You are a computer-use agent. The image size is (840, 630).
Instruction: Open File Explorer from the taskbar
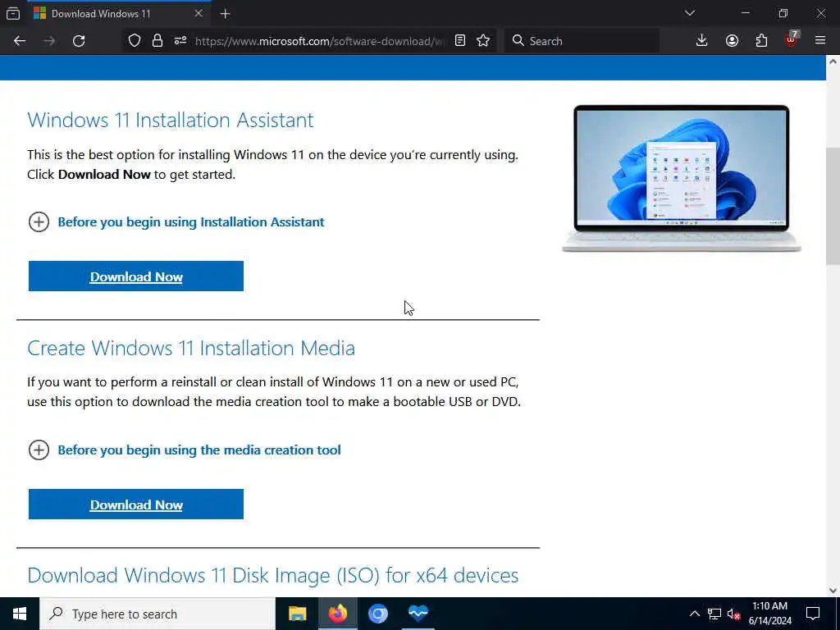pyautogui.click(x=297, y=614)
